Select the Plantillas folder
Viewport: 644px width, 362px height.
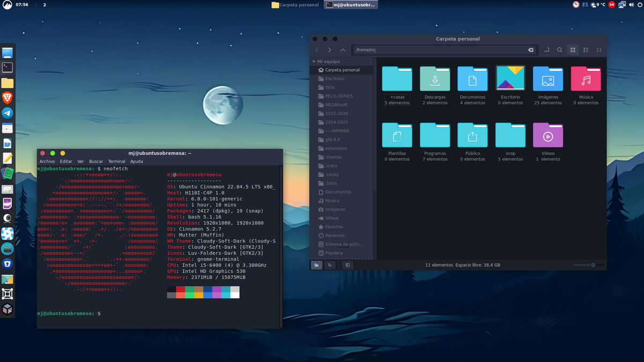397,142
